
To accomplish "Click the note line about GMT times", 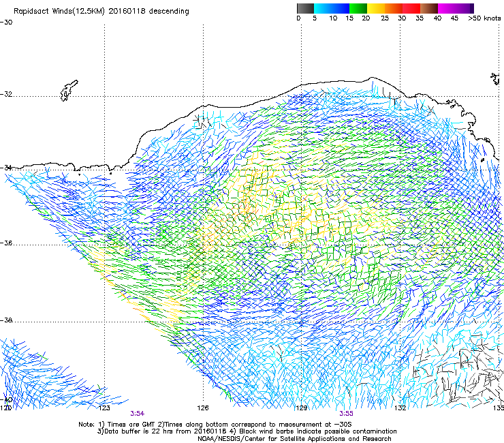I will click(215, 425).
